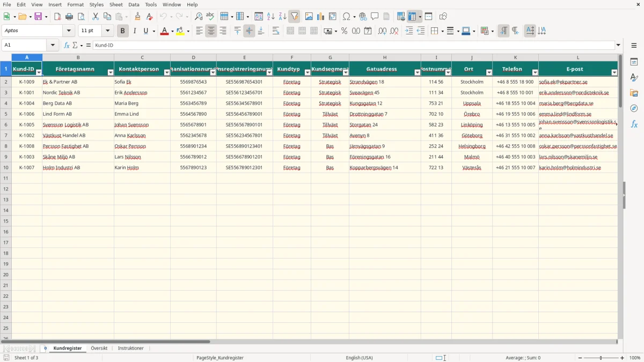Viewport: 644px width, 362px height.
Task: Open the sidebar Properties panel icon
Action: (634, 62)
